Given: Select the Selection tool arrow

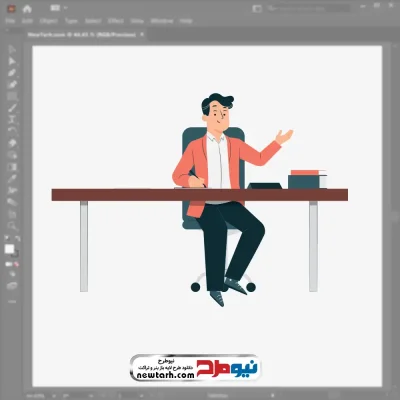Looking at the screenshot, I should pos(12,50).
